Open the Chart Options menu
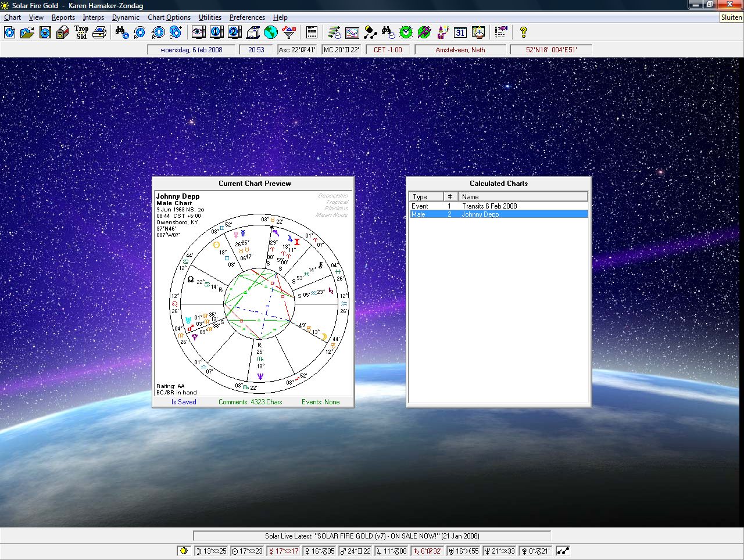Image resolution: width=744 pixels, height=560 pixels. click(169, 17)
